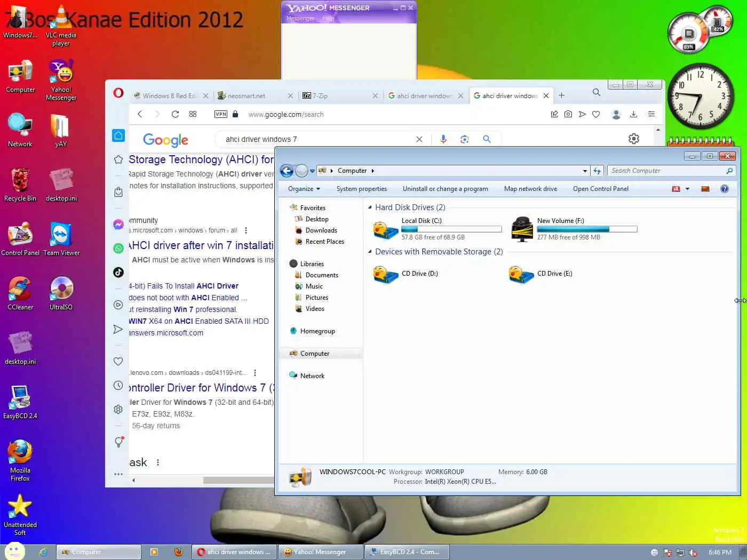
Task: Collapse the Hard Disk Drives group
Action: point(370,207)
